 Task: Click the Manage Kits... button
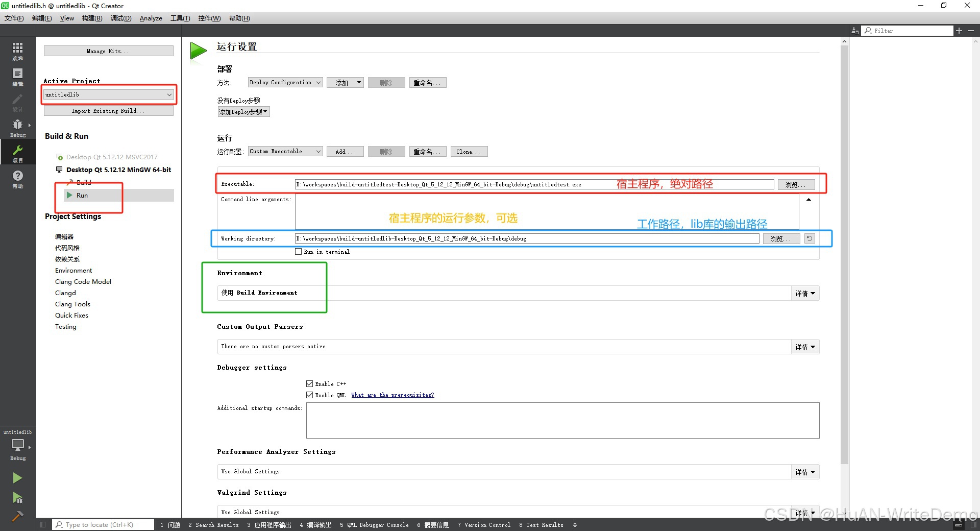tap(109, 51)
